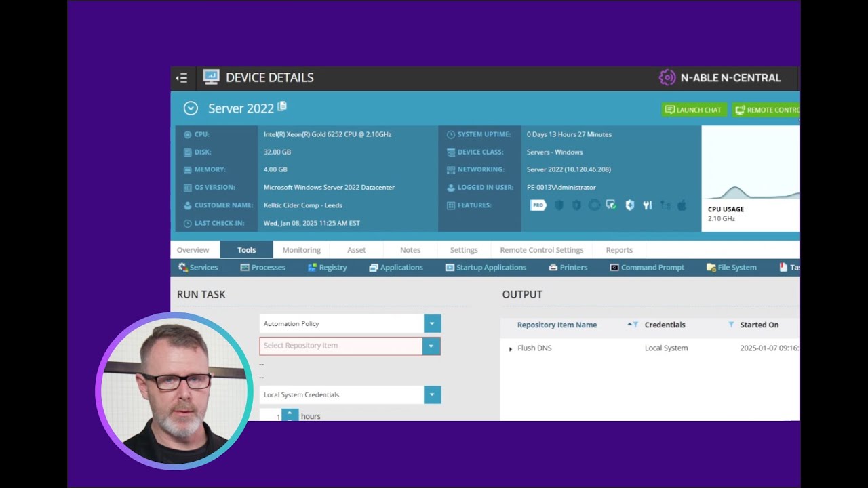This screenshot has height=488, width=868.
Task: Filter the Repository Item Name column
Action: (635, 325)
